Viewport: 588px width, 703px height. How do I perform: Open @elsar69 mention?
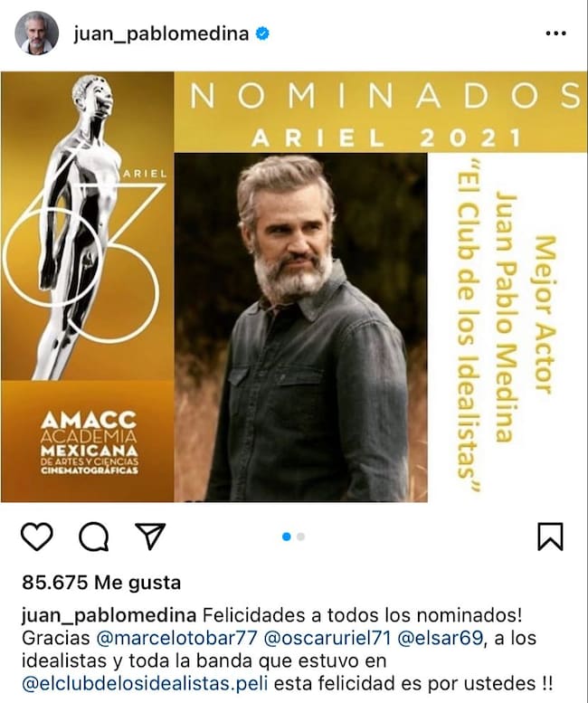tap(441, 638)
